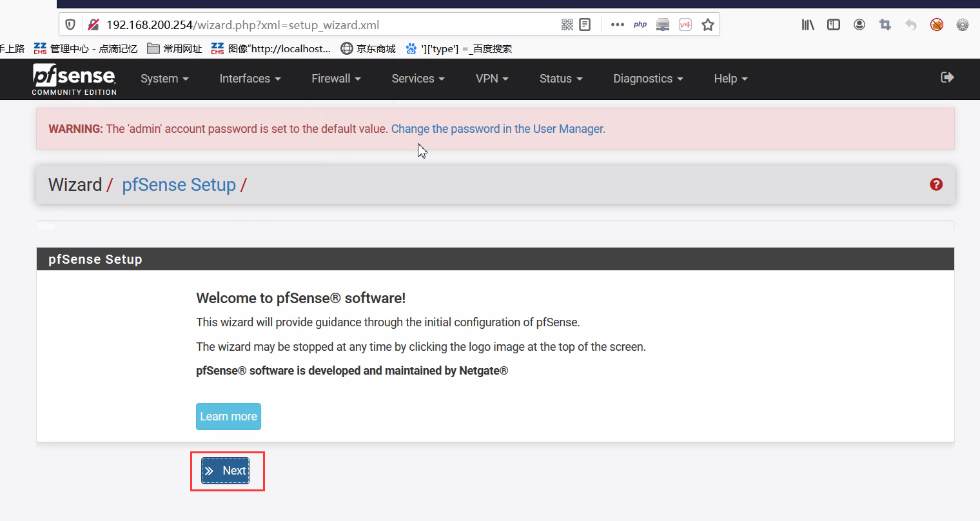Open the ']["type"] =_百度搜索 bookmark
The image size is (980, 521).
point(458,48)
